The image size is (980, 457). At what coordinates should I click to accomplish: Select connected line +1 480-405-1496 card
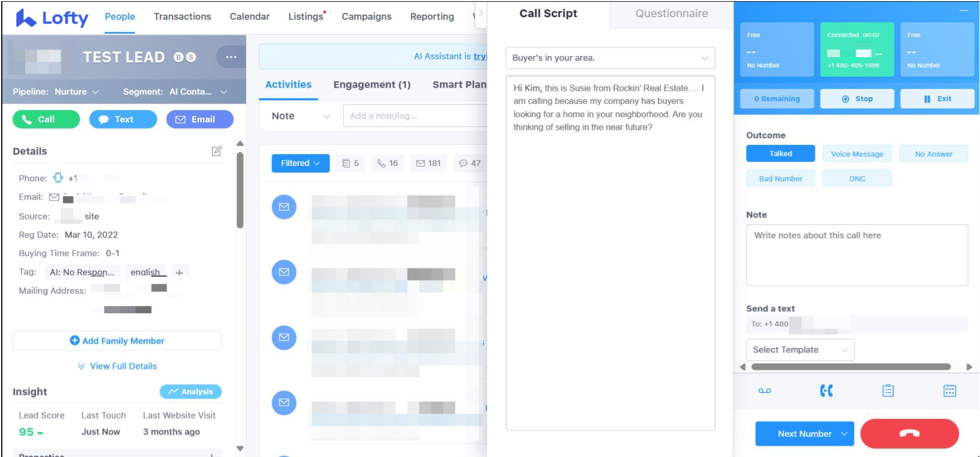[857, 49]
